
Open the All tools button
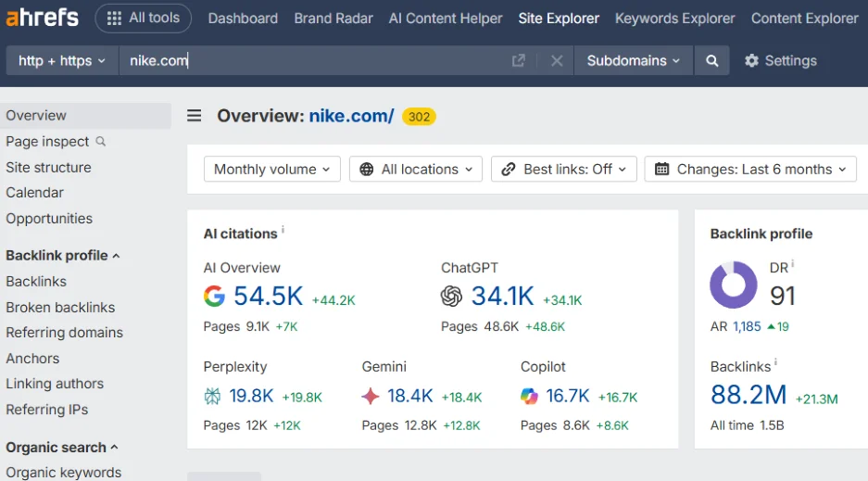(144, 19)
